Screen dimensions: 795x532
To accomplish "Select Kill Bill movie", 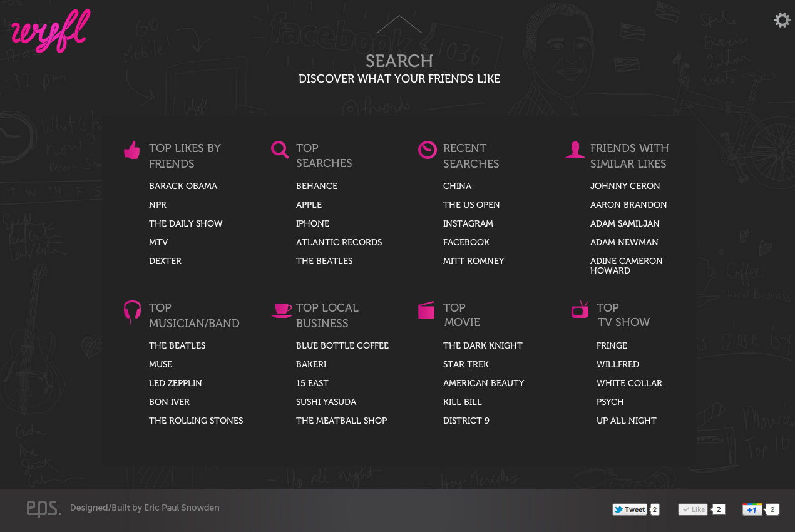I will pyautogui.click(x=463, y=402).
